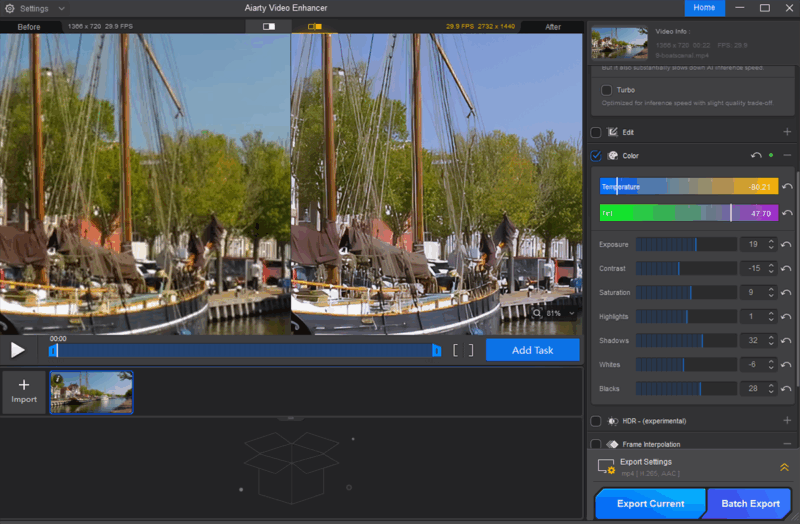The image size is (800, 524).
Task: Enable HDR experimental checkbox
Action: click(596, 421)
